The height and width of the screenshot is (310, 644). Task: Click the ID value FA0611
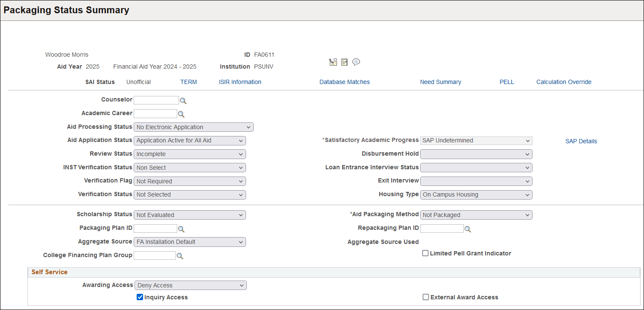(x=264, y=55)
